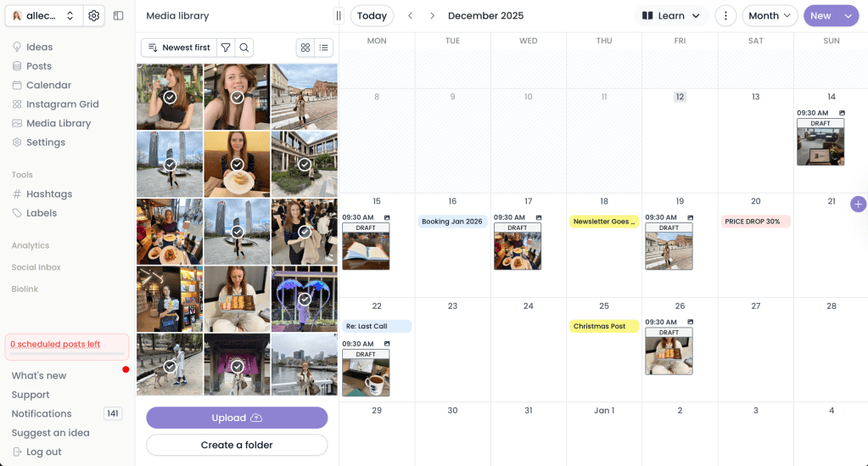The image size is (868, 466).
Task: Click the Upload button
Action: pyautogui.click(x=237, y=418)
